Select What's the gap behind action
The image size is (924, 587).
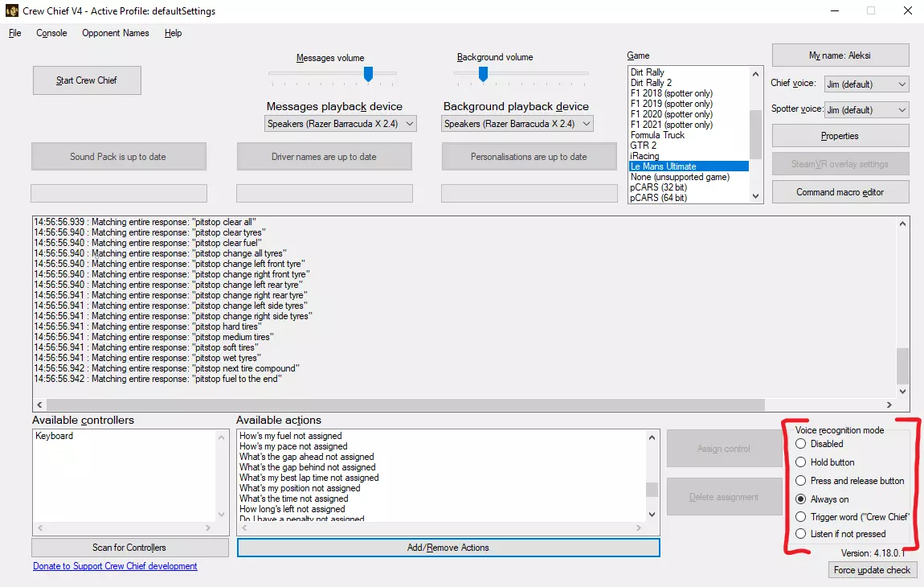(x=307, y=467)
